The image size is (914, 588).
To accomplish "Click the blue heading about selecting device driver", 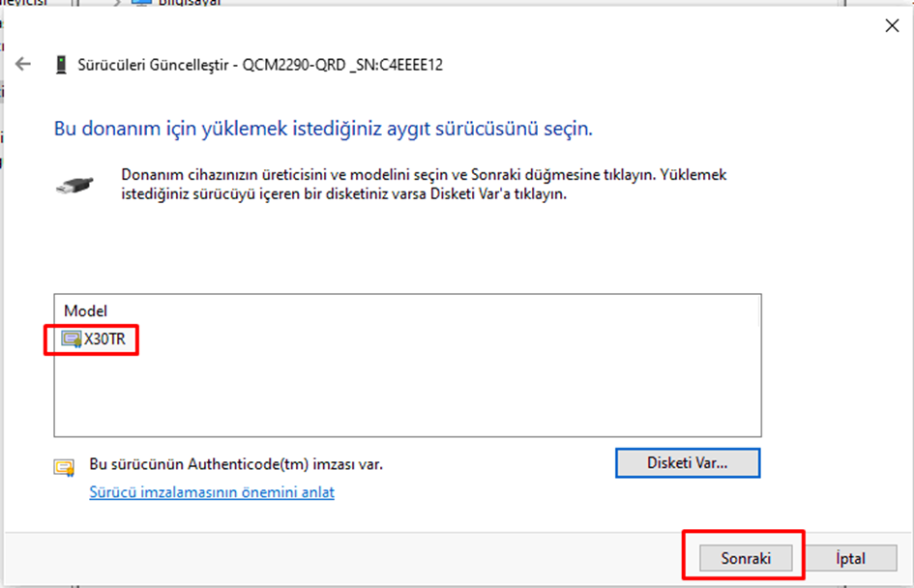I will (323, 128).
